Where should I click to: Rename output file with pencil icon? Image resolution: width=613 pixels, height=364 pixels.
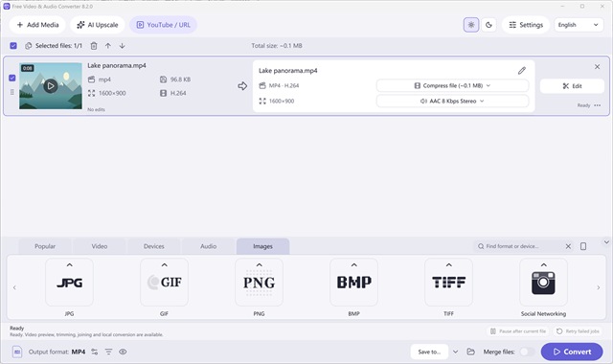point(521,70)
